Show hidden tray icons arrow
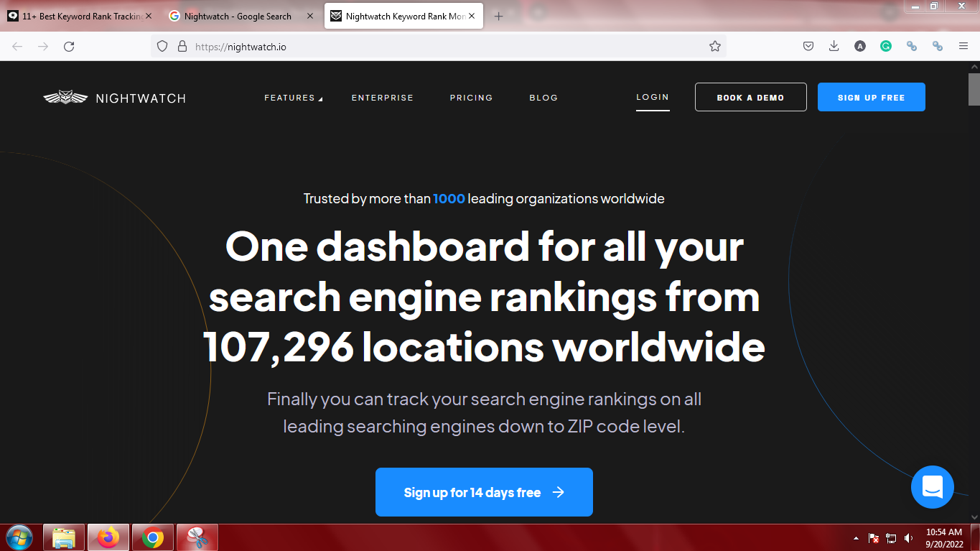The width and height of the screenshot is (980, 551). [856, 538]
